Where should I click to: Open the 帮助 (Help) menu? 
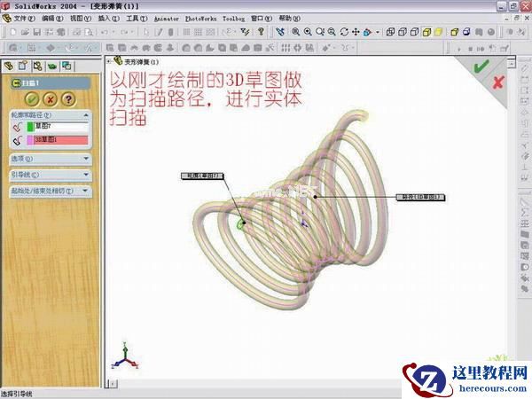(289, 19)
